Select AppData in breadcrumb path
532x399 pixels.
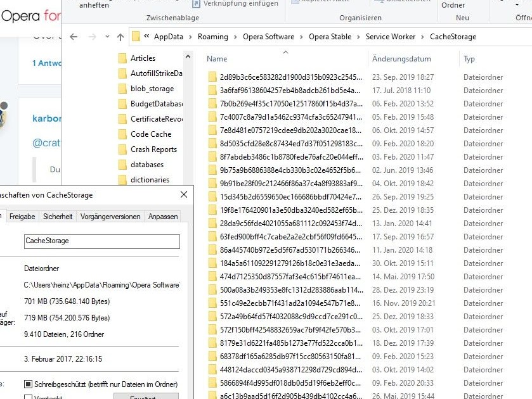tap(168, 37)
